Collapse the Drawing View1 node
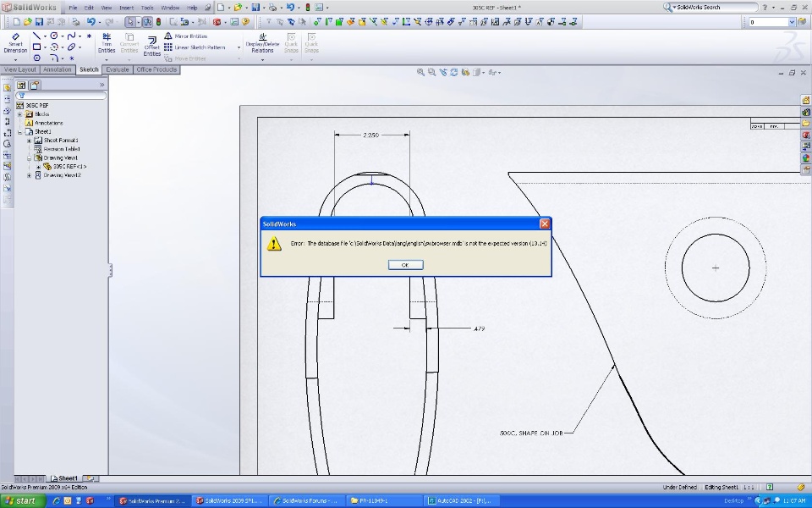Screen dimensions: 812x508 point(29,158)
